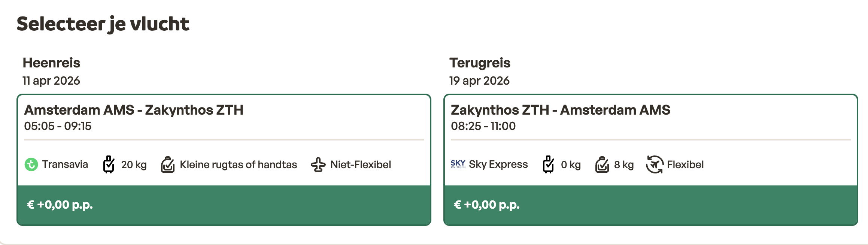Click the 11 apr 2026 outbound date
The image size is (868, 245).
(x=51, y=81)
